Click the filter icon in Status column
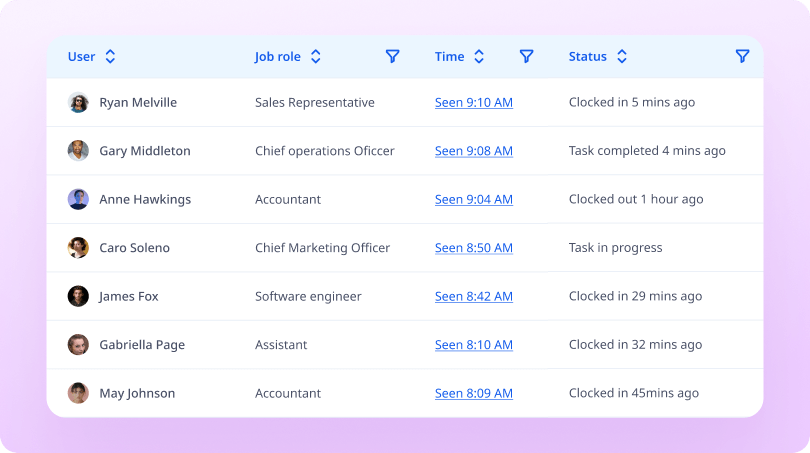810x453 pixels. click(x=742, y=57)
